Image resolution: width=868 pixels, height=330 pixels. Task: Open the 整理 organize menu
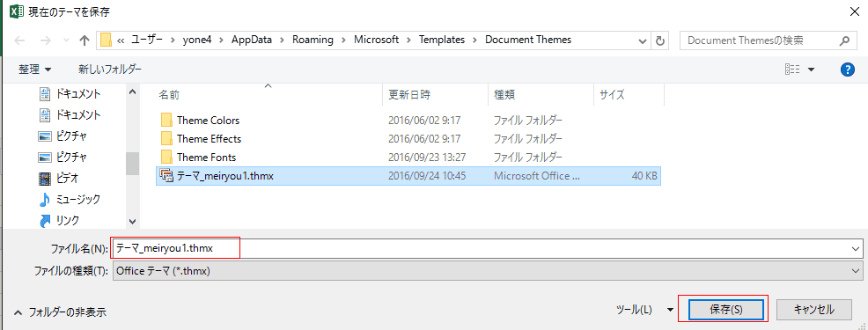[35, 70]
